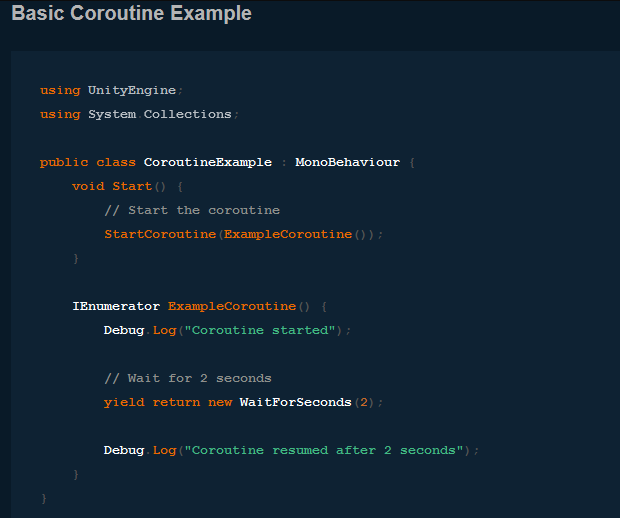Click System.Collections in the second using line

(160, 114)
